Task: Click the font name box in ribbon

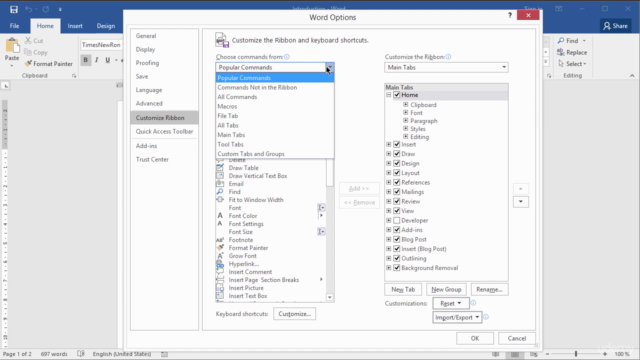Action: (101, 45)
